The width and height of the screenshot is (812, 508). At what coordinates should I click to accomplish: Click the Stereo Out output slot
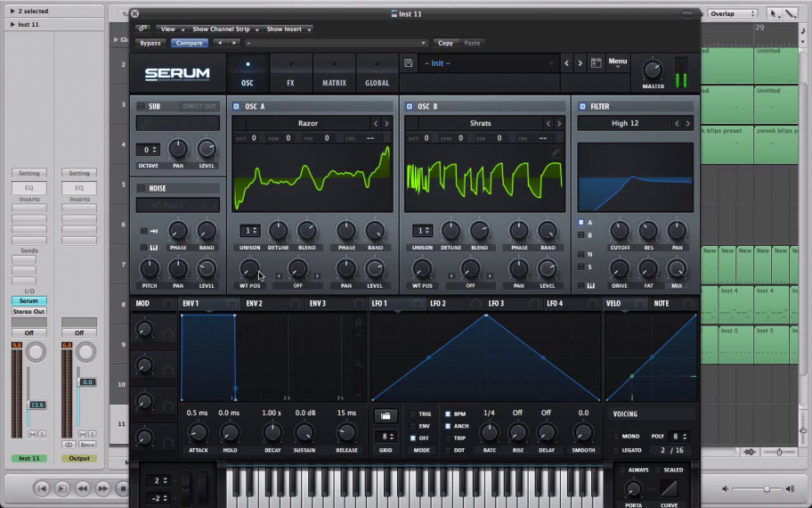point(29,312)
